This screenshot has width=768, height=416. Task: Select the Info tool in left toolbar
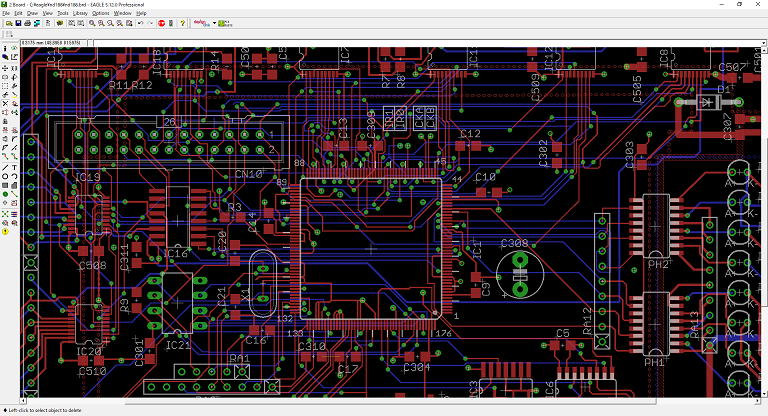click(5, 48)
